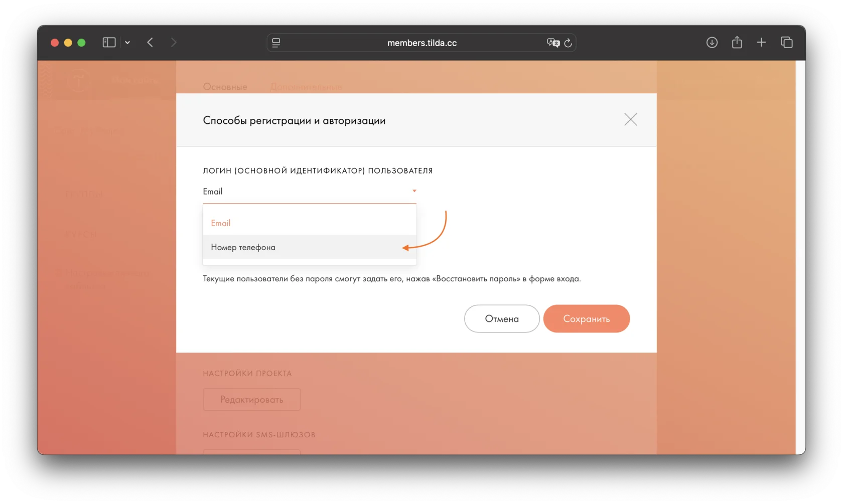843x504 pixels.
Task: Show the tab overview
Action: (x=786, y=43)
